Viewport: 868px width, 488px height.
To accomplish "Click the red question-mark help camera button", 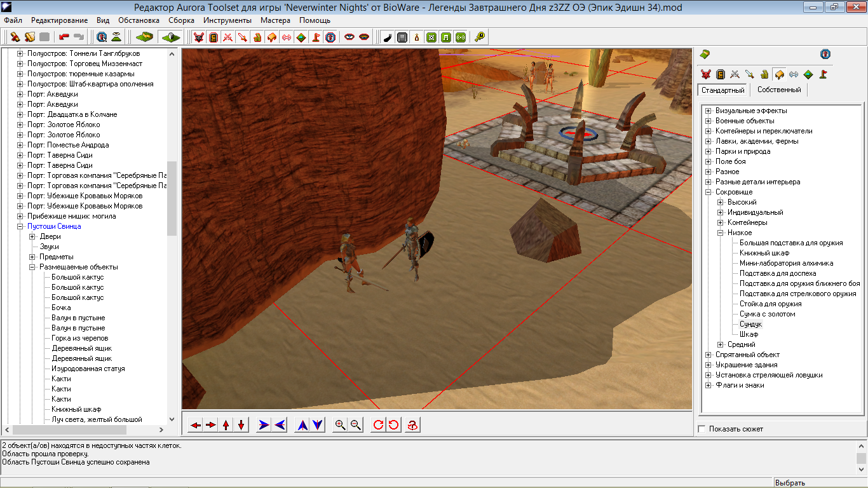I will (413, 425).
